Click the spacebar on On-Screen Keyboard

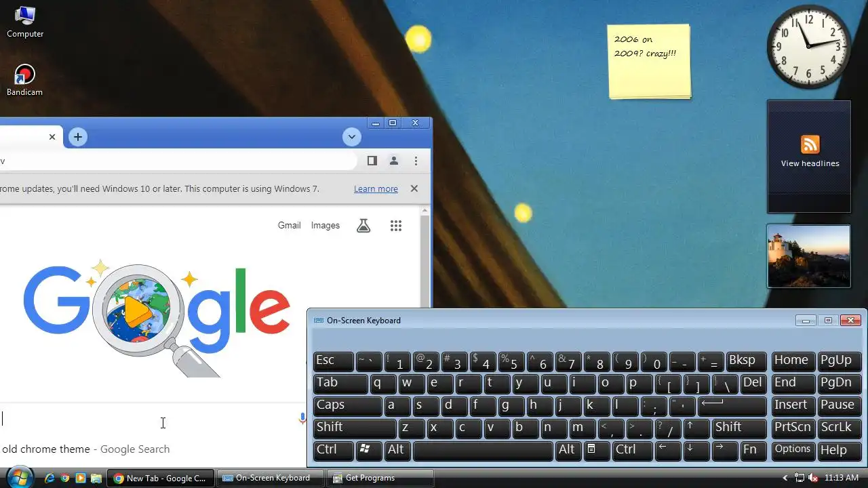483,451
